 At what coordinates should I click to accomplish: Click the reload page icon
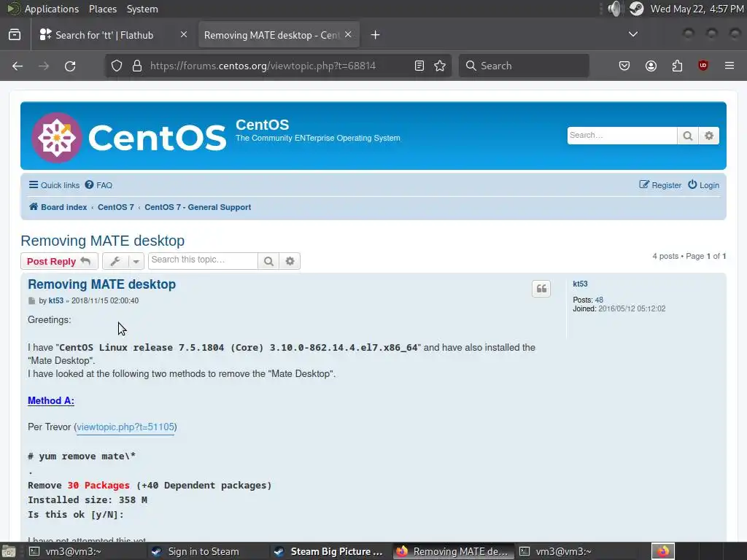pyautogui.click(x=70, y=66)
